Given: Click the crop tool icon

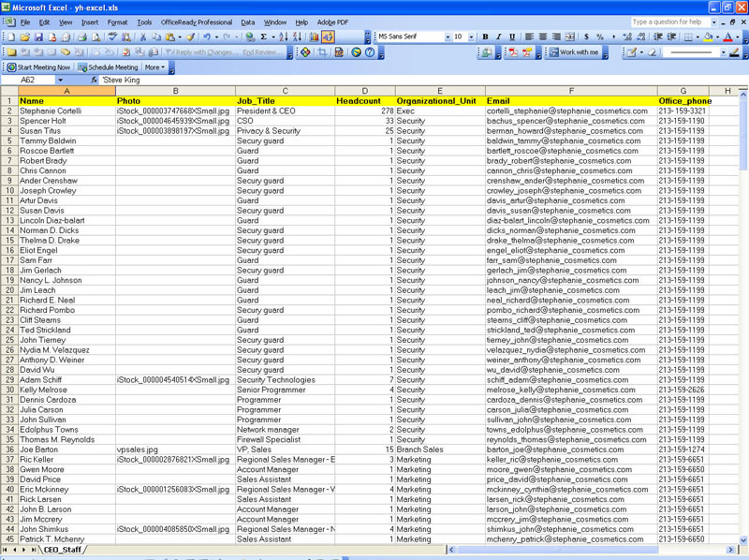Looking at the screenshot, I should 322,52.
